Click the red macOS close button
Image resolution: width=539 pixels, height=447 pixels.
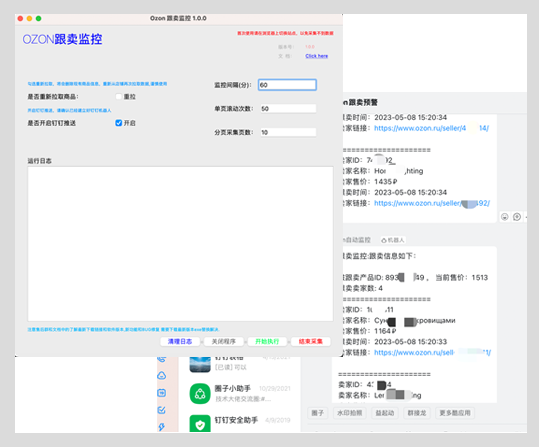(x=20, y=19)
